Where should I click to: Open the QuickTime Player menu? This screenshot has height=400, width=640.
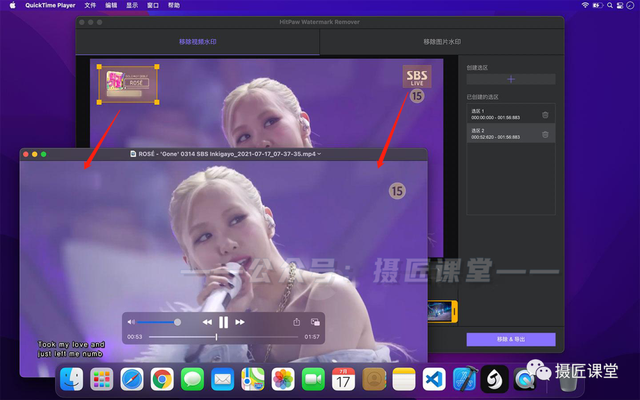(50, 5)
